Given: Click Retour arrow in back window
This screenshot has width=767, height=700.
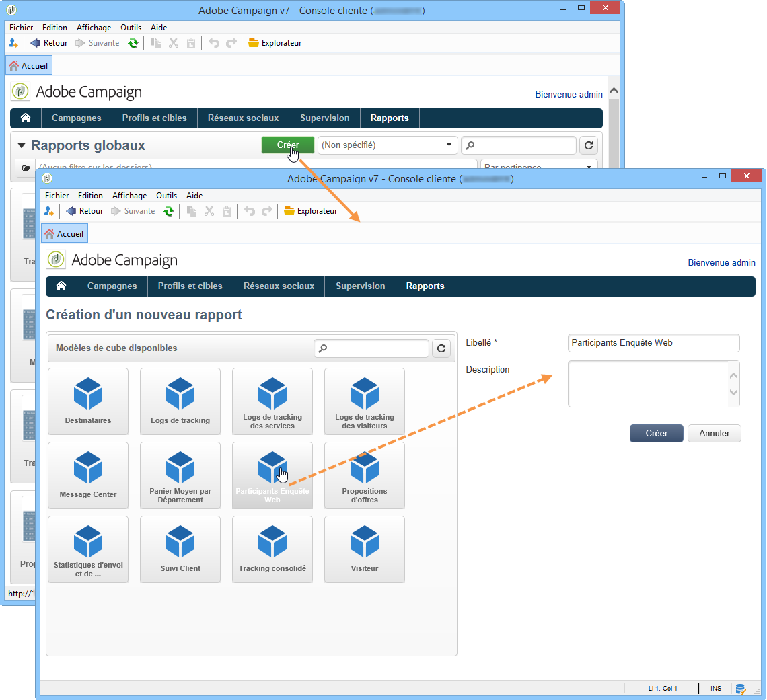Looking at the screenshot, I should tap(49, 43).
